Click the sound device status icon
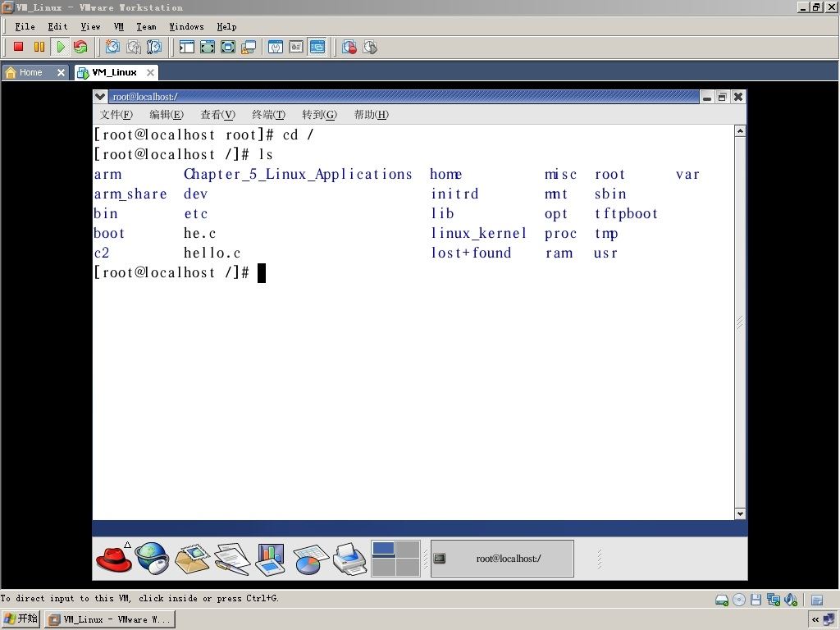This screenshot has height=630, width=840. (x=791, y=600)
